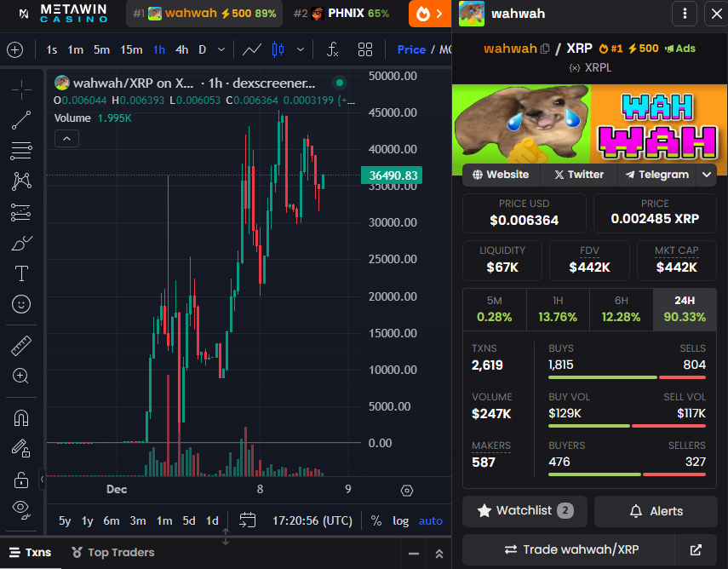Image resolution: width=728 pixels, height=569 pixels.
Task: Open the Top Traders tab
Action: tap(113, 552)
